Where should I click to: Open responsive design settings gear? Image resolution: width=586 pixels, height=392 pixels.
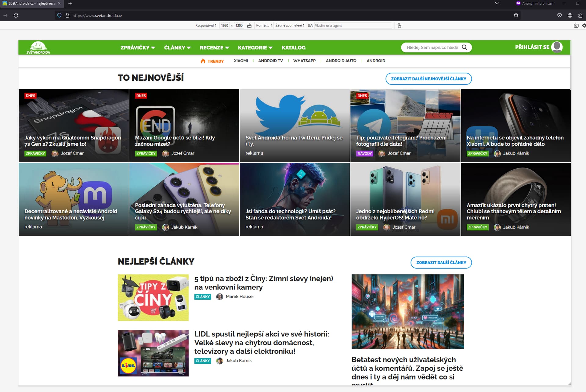[584, 26]
